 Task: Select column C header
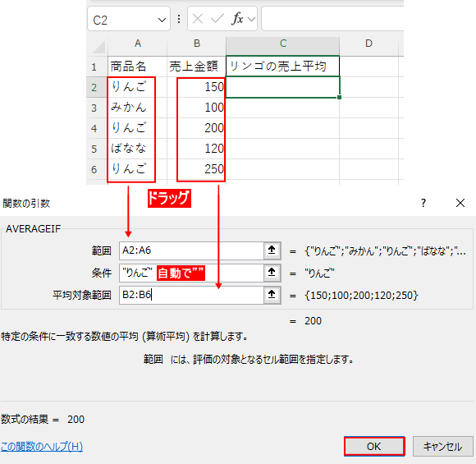pos(282,44)
